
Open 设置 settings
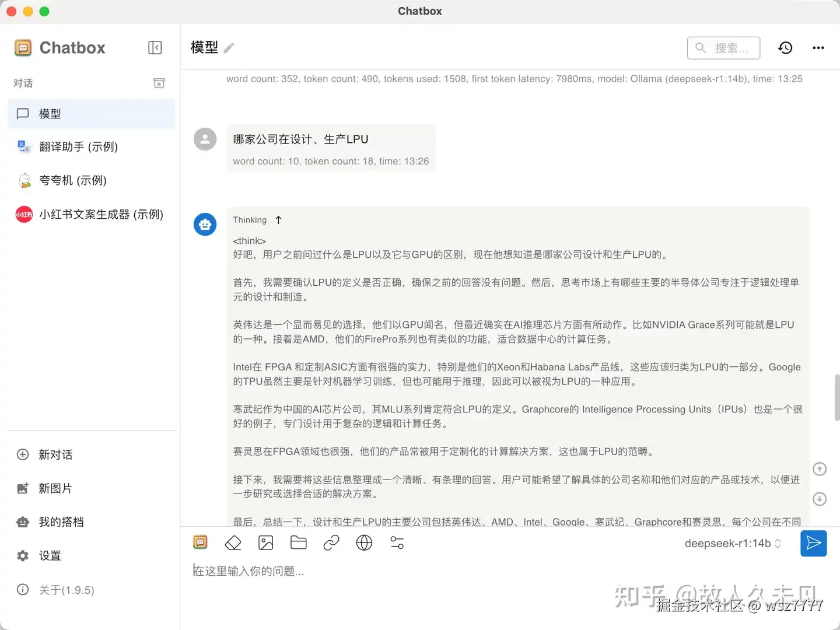tap(92, 556)
